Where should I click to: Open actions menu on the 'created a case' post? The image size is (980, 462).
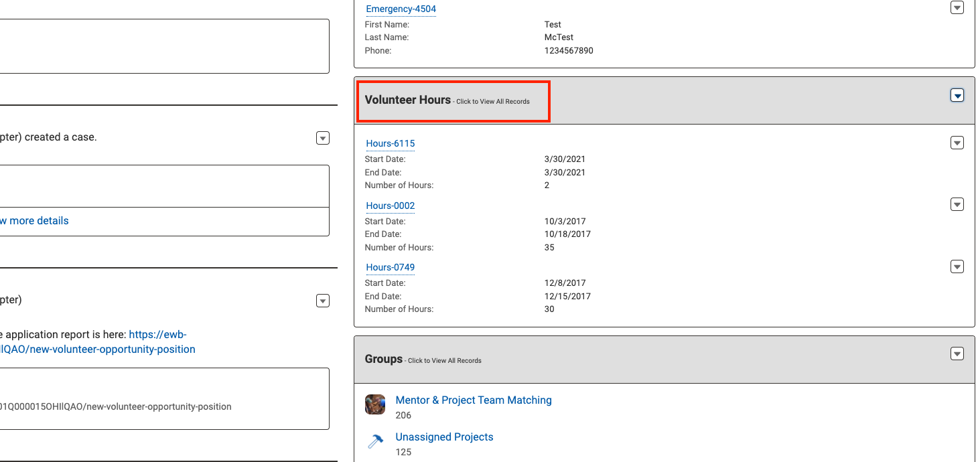pos(323,138)
